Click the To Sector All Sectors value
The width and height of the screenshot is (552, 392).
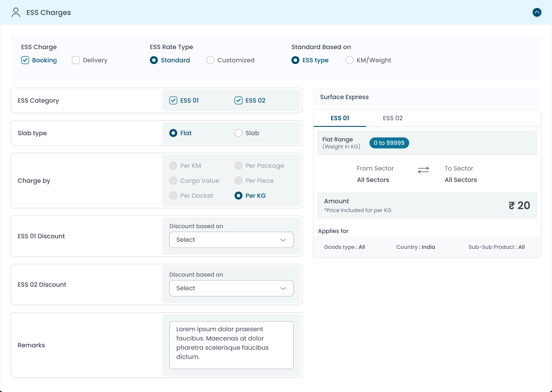pos(461,180)
